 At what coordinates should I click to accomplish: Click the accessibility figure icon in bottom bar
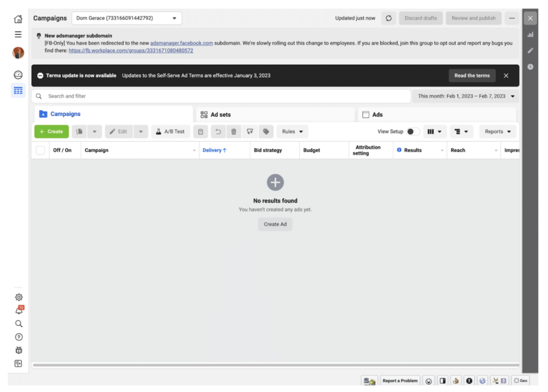[x=469, y=381]
